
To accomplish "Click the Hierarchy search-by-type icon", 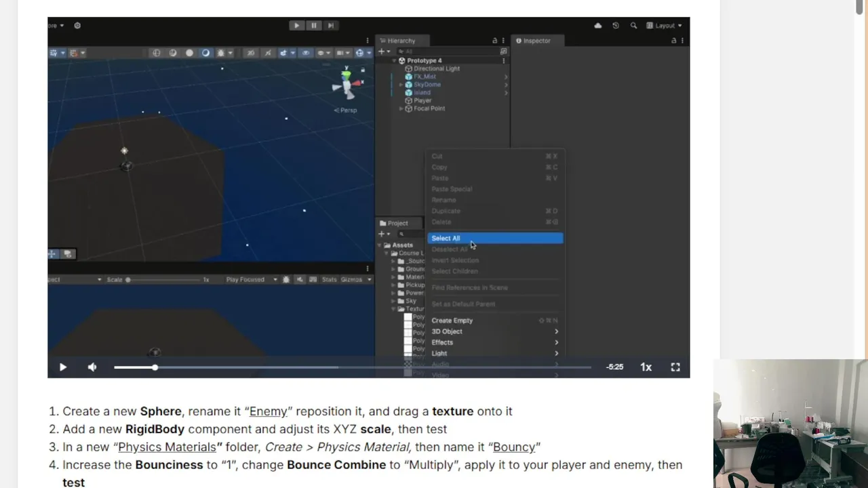I will pyautogui.click(x=503, y=51).
